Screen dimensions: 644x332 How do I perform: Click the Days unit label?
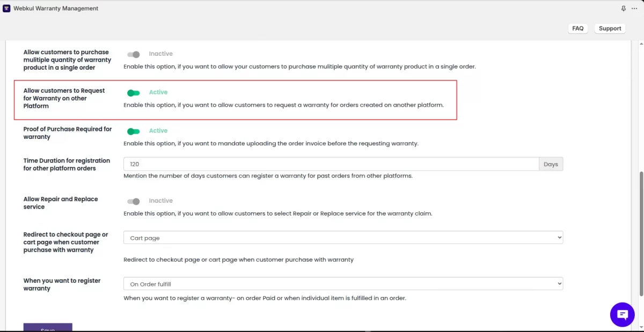[551, 164]
